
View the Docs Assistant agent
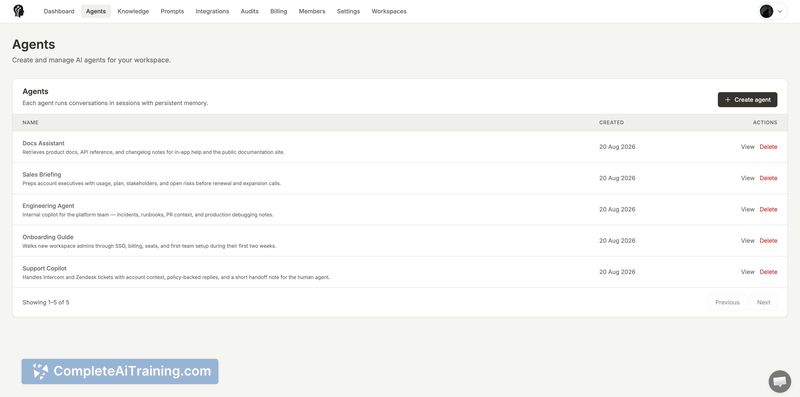click(x=747, y=147)
